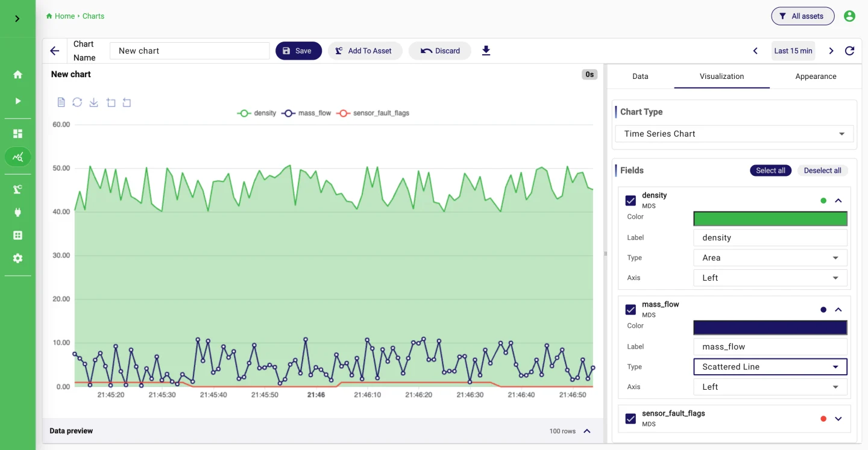This screenshot has width=868, height=450.
Task: Click the play icon in the sidebar
Action: (17, 101)
